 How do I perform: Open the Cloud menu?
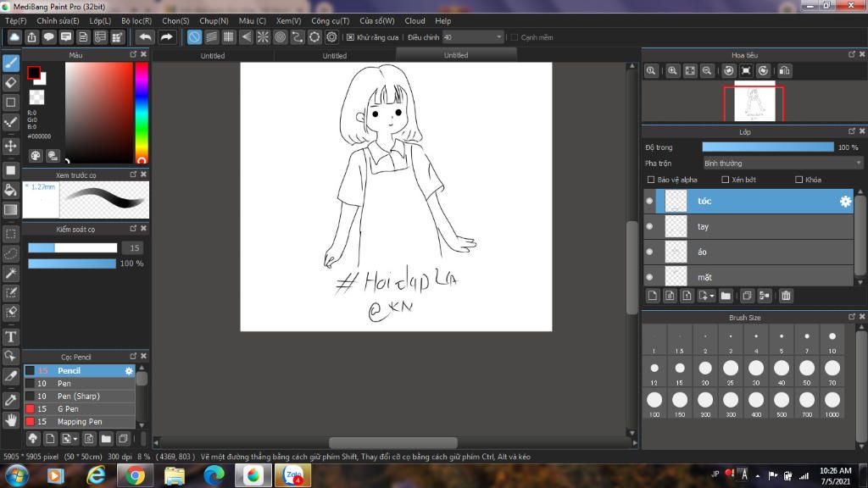tap(415, 20)
